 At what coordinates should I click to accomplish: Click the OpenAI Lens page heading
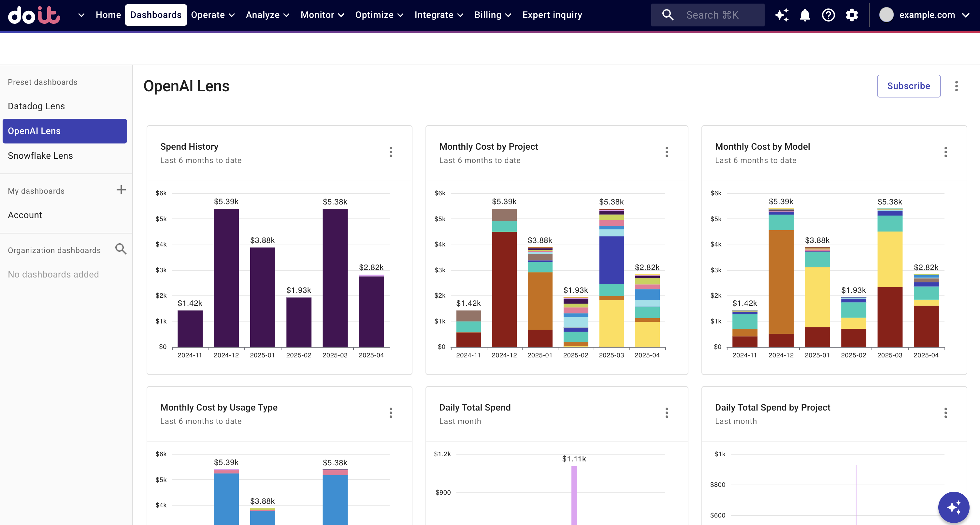pyautogui.click(x=186, y=86)
